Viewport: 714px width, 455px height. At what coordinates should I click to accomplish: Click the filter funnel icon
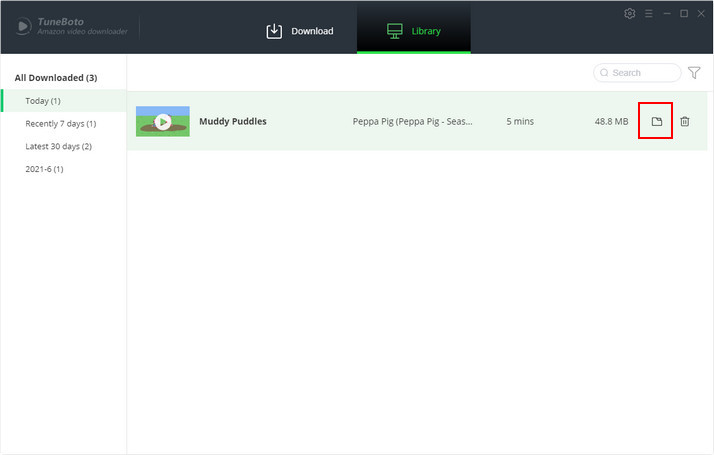[694, 73]
